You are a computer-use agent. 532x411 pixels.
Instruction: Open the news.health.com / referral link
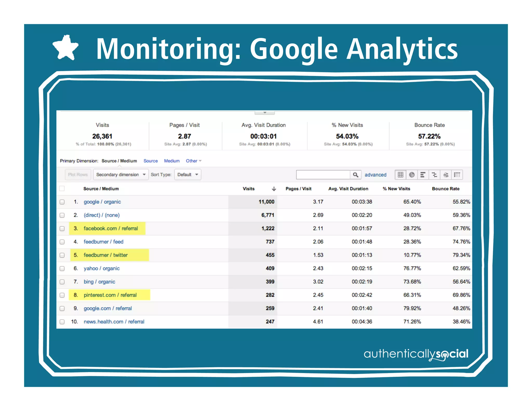click(x=114, y=322)
